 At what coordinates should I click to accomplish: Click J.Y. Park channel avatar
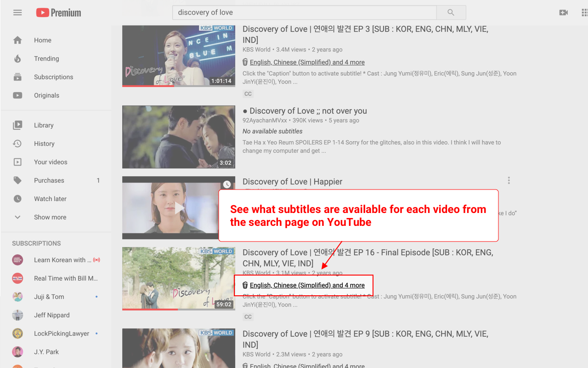coord(17,352)
